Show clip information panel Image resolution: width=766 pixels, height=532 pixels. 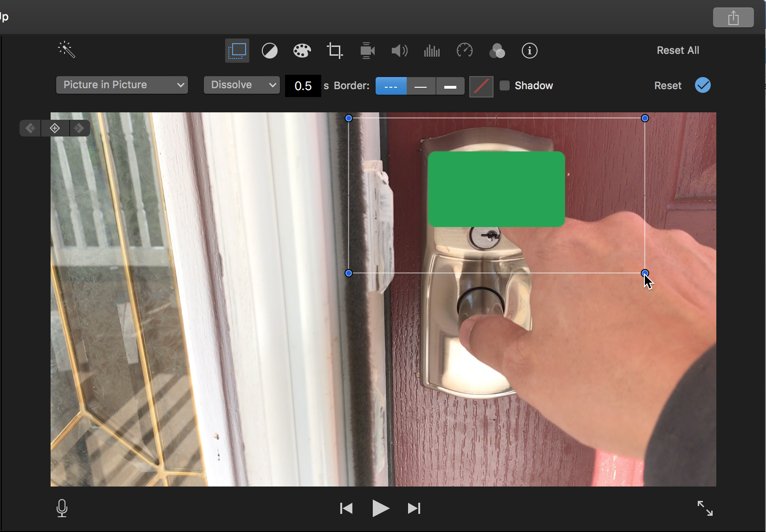tap(529, 51)
